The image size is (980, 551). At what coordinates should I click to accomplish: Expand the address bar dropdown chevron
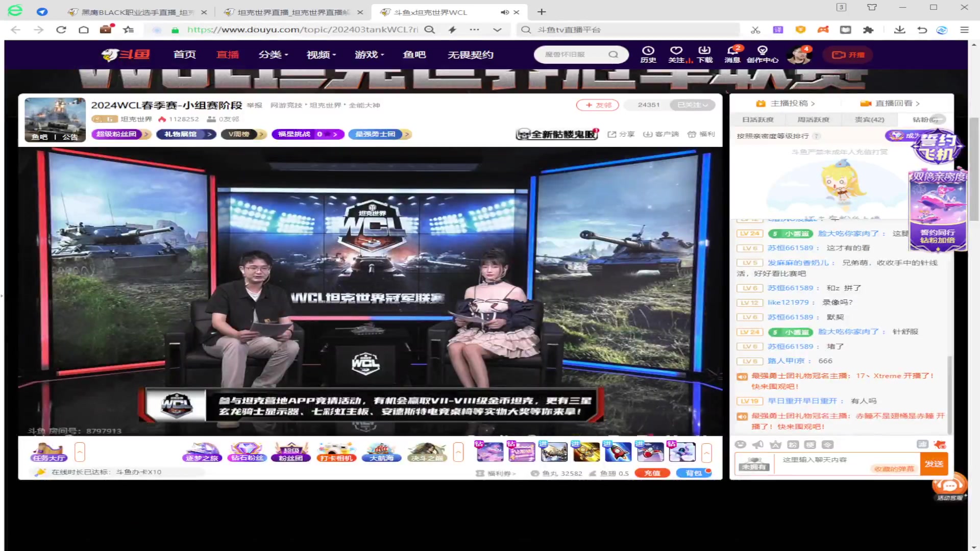[x=497, y=30]
